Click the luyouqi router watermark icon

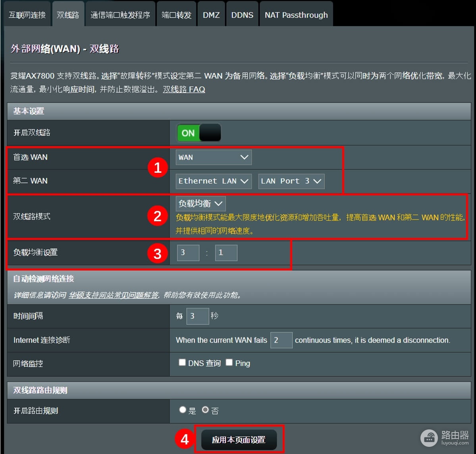(429, 438)
